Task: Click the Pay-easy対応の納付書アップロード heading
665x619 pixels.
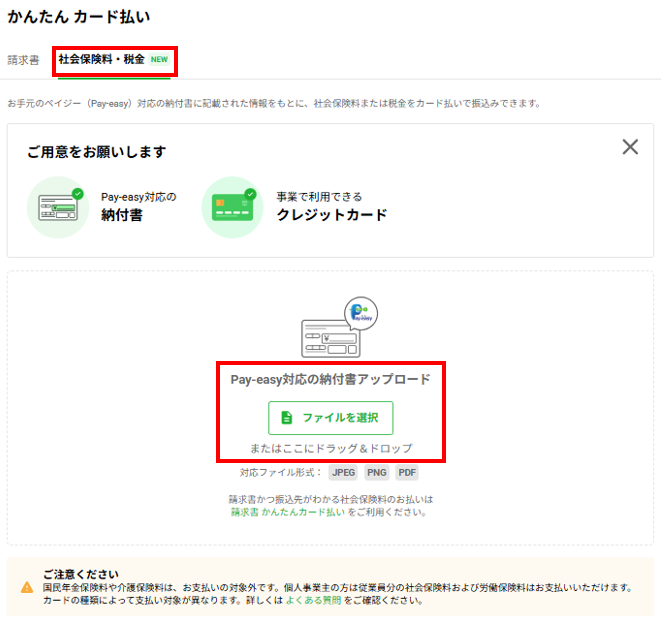Action: pyautogui.click(x=330, y=379)
